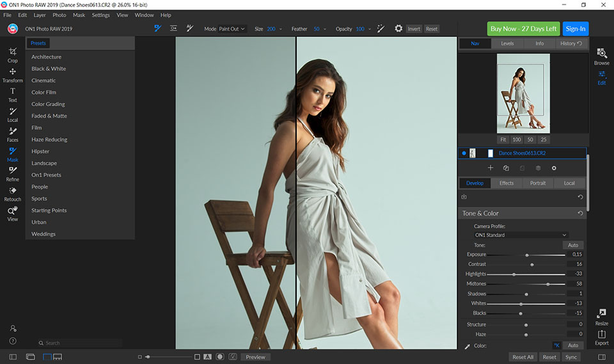Switch to the Levels tab

pos(507,44)
